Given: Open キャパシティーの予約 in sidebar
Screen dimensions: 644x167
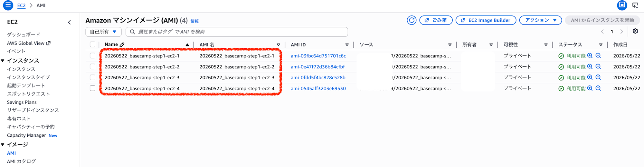Looking at the screenshot, I should click(x=31, y=127).
